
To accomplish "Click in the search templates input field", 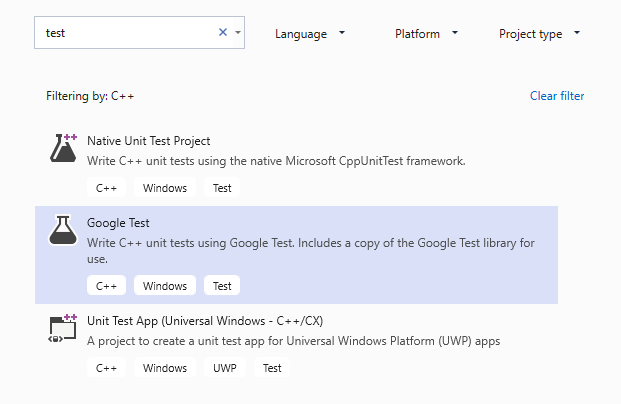I will click(125, 33).
